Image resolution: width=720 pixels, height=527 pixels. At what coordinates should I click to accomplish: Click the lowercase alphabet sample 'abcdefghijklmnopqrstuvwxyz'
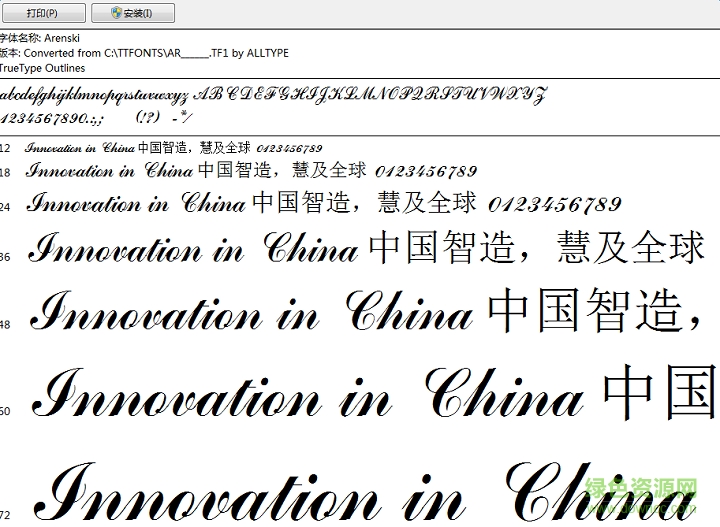click(x=94, y=95)
